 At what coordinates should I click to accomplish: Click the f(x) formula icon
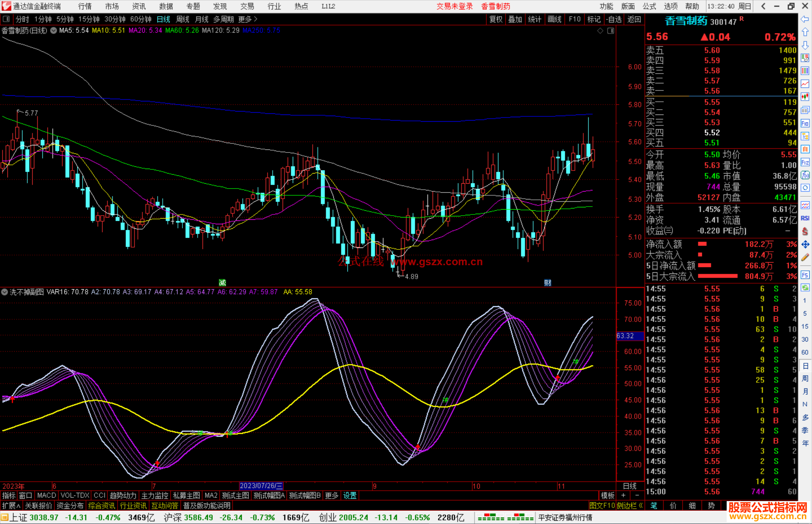805,175
